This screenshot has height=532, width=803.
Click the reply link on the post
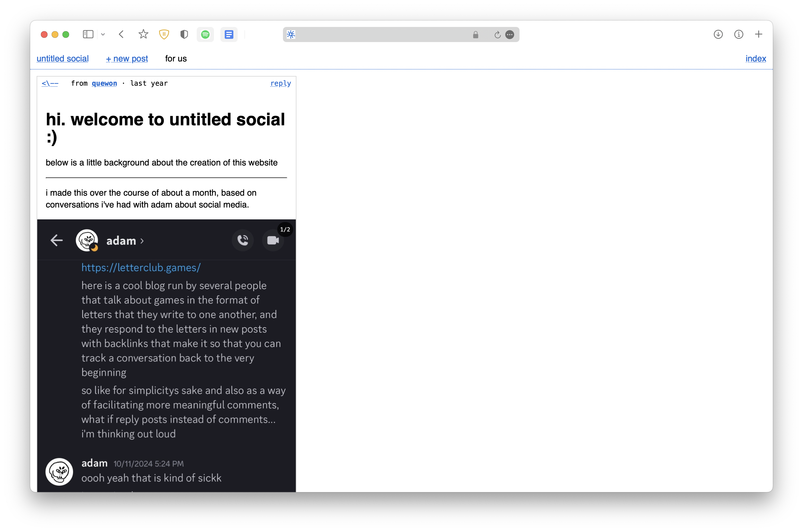click(281, 83)
